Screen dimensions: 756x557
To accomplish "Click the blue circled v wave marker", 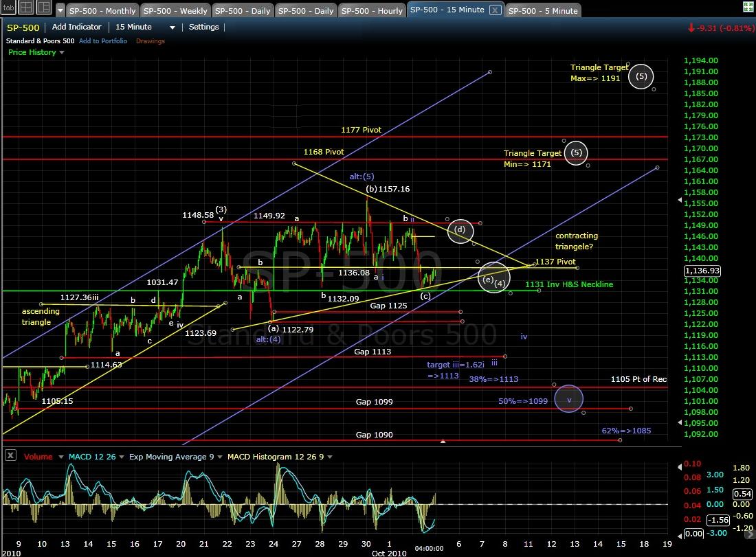I will [x=569, y=400].
